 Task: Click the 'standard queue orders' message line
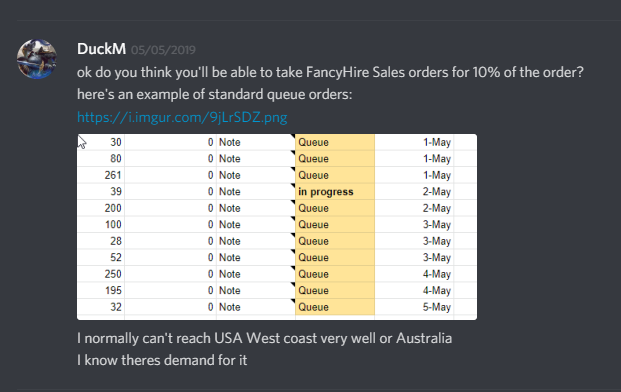(x=214, y=95)
